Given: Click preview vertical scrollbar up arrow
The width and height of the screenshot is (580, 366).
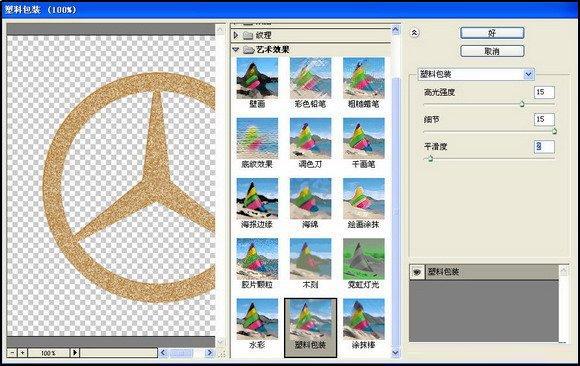Looking at the screenshot, I should (x=220, y=30).
